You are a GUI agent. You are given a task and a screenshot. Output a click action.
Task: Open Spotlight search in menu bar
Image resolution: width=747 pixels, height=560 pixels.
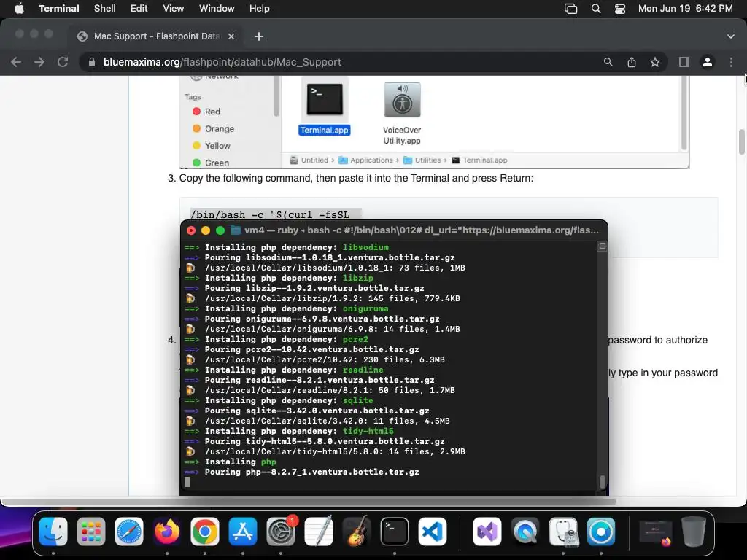coord(595,8)
